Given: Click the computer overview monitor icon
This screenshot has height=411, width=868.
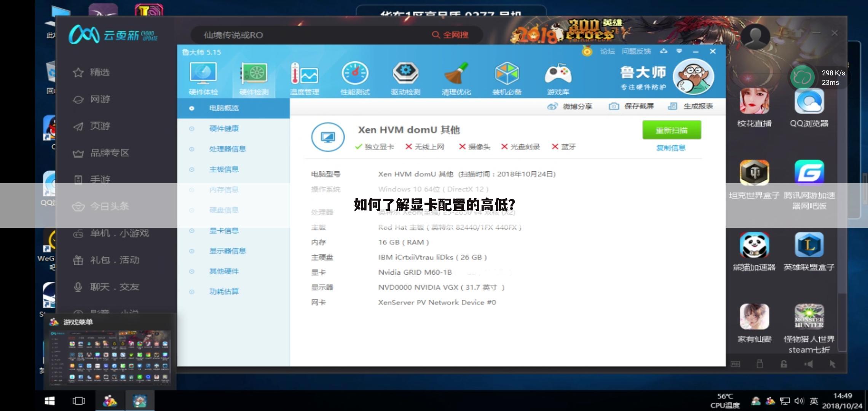Looking at the screenshot, I should click(x=328, y=137).
